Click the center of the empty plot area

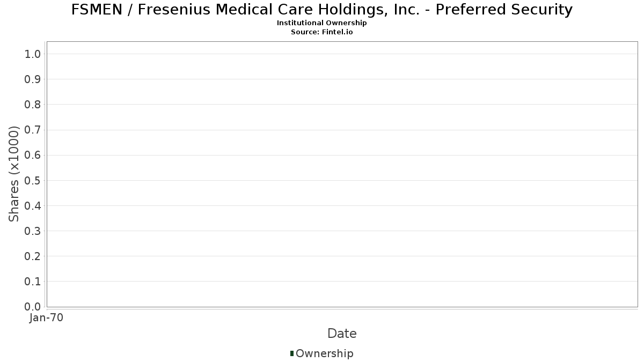[342, 174]
